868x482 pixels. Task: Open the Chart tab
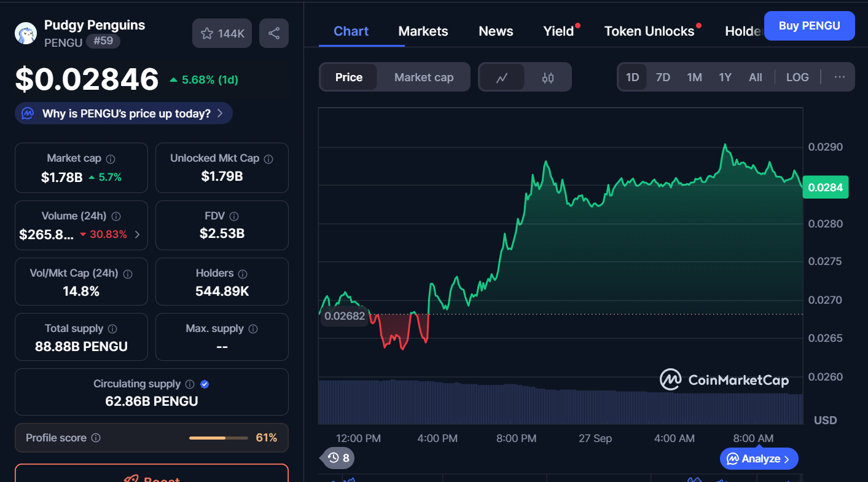click(x=351, y=31)
